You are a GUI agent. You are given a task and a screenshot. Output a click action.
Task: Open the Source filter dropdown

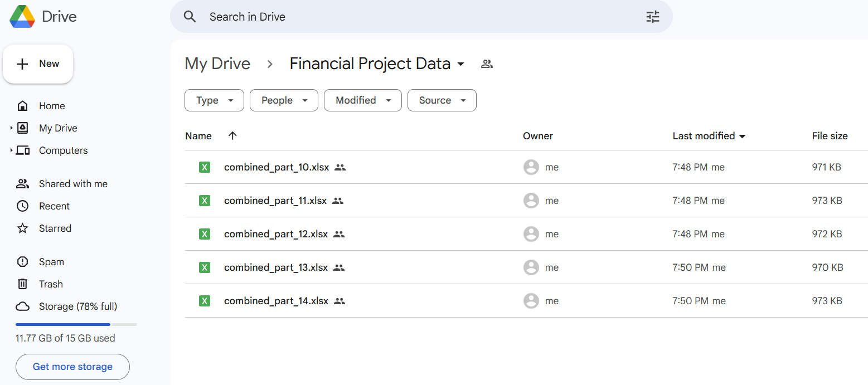(442, 100)
